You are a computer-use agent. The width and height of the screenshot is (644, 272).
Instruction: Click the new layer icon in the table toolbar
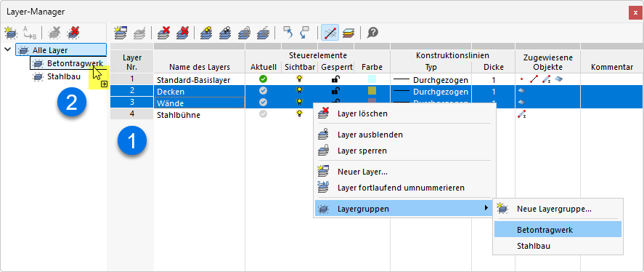coord(121,32)
